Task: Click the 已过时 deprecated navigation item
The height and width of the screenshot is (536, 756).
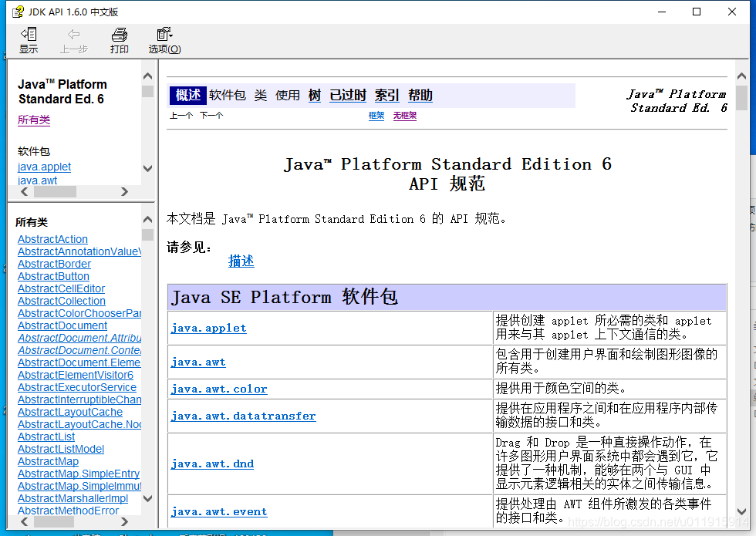Action: (347, 95)
